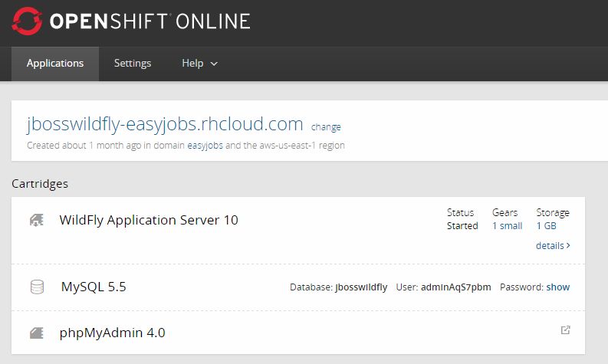Select the WildFly Application Server 10 heading

pos(149,220)
